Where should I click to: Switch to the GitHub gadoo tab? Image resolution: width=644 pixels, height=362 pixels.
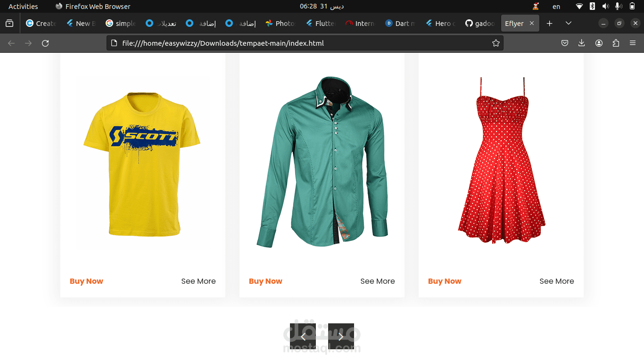coord(481,23)
